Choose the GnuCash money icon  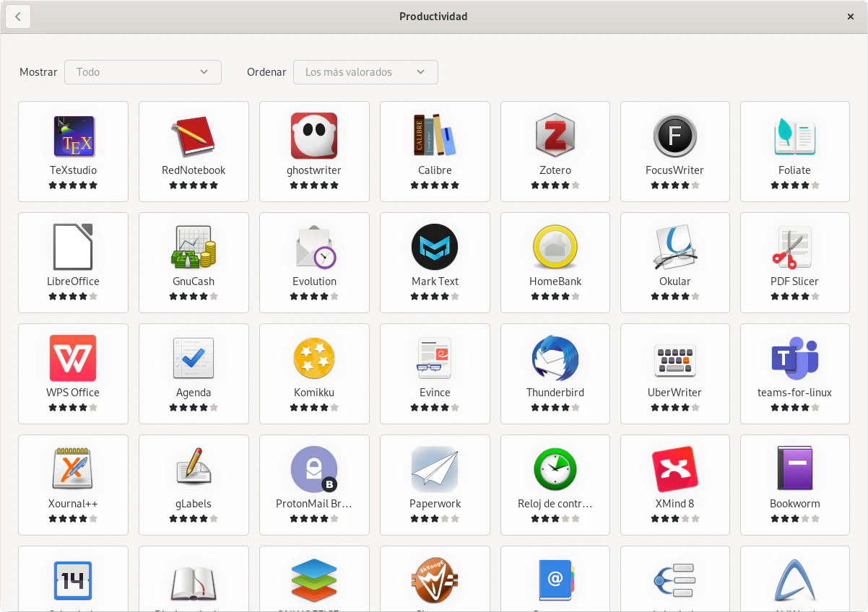(194, 247)
